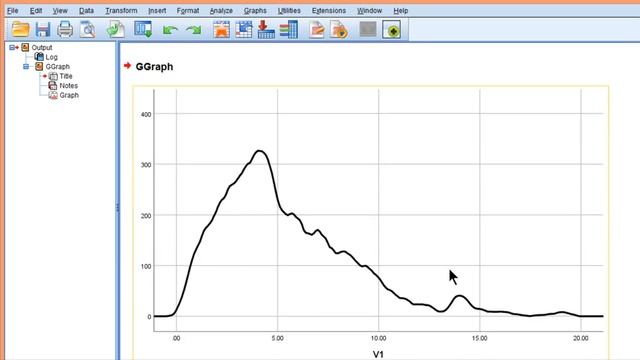Viewport: 640px width, 360px height.
Task: Click the Open folder toolbar icon
Action: (x=20, y=29)
